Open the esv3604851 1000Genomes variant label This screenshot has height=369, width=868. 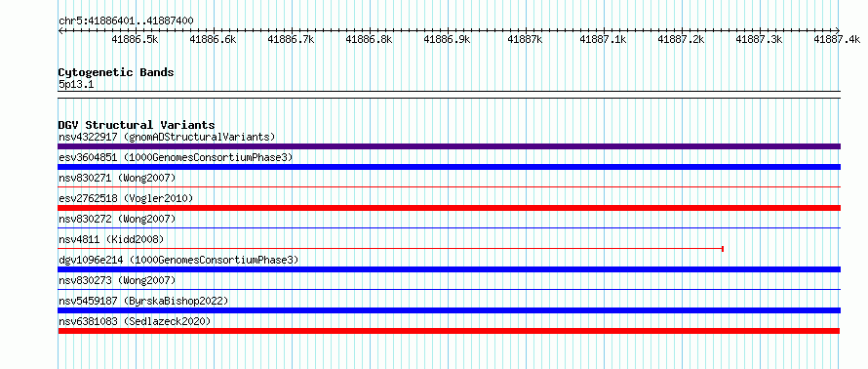click(176, 157)
